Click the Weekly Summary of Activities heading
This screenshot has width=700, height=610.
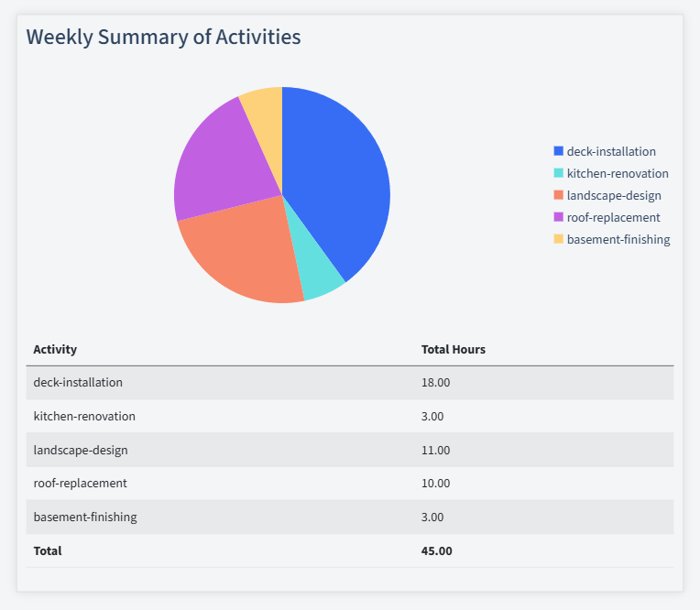tap(163, 37)
